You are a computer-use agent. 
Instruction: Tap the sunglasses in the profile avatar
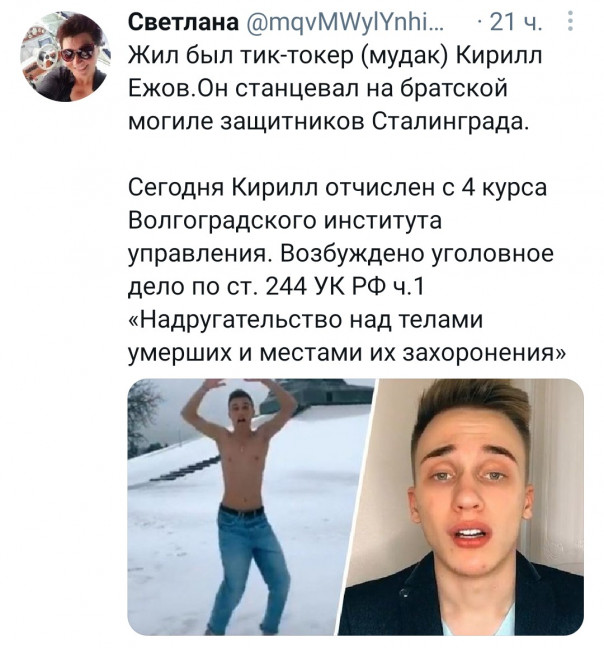click(x=78, y=53)
